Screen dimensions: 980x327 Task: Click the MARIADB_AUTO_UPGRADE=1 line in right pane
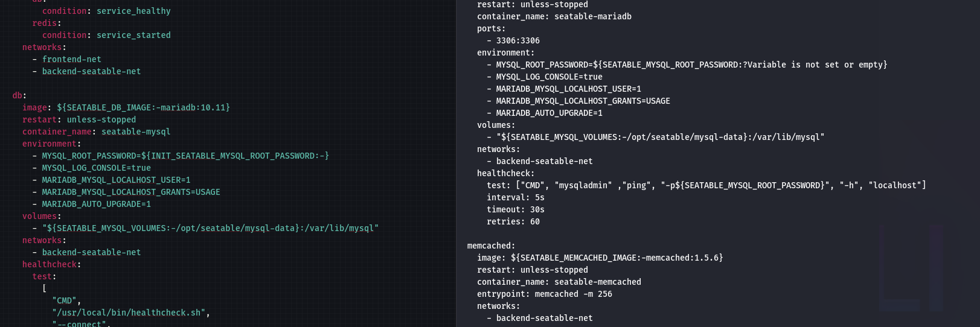[x=545, y=113]
